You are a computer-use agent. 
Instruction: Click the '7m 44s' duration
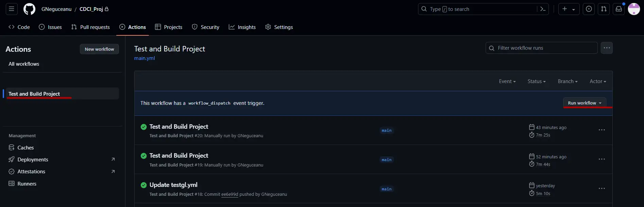543,164
